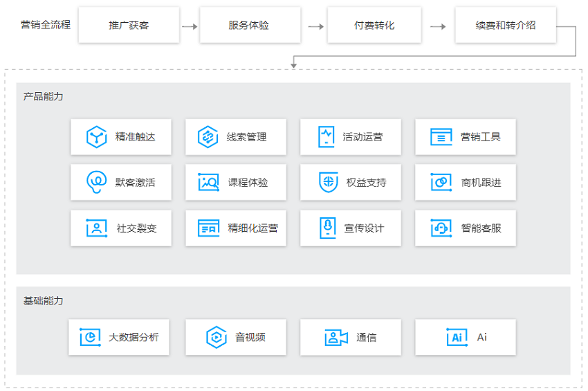Click the Ai square icon

coord(457,337)
